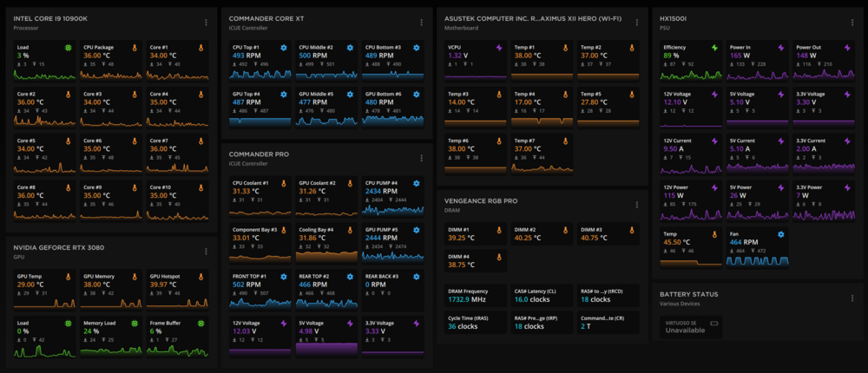Click the PSU Fan gear icon
Image resolution: width=868 pixels, height=373 pixels.
pos(781,234)
